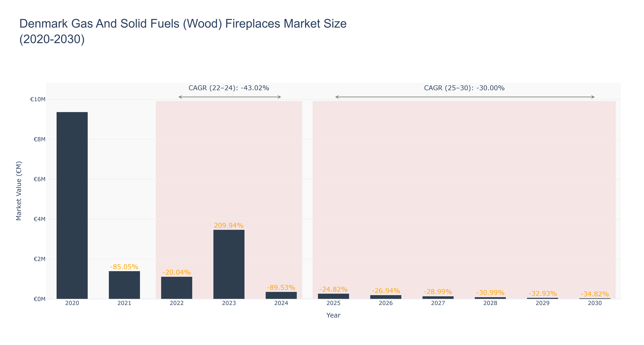Click the €8M y-axis tick label
The height and width of the screenshot is (345, 644).
coord(39,139)
